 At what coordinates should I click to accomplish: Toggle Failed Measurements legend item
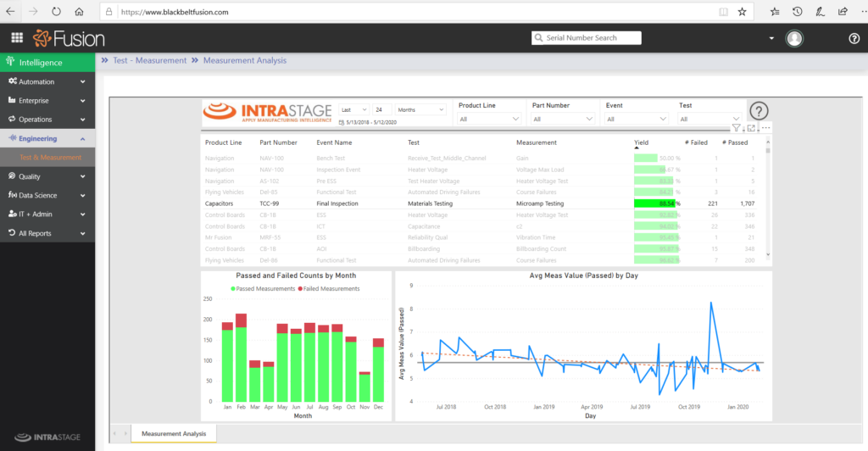pos(329,288)
